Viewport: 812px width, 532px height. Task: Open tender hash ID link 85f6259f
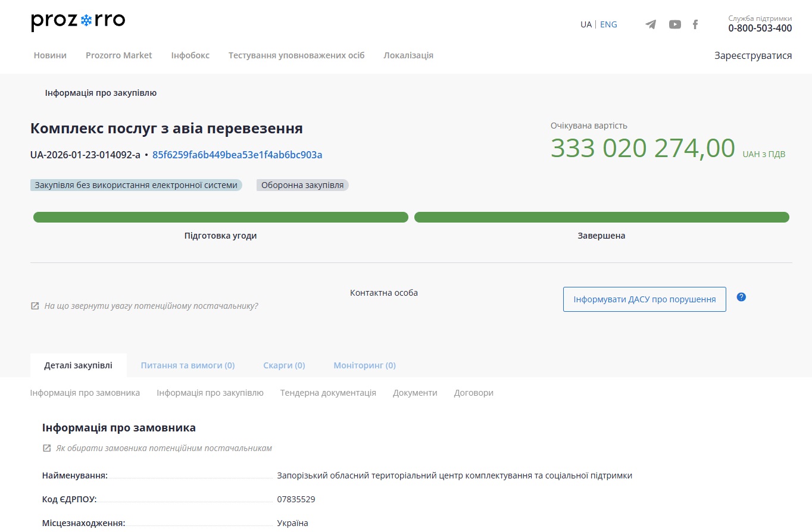[237, 155]
